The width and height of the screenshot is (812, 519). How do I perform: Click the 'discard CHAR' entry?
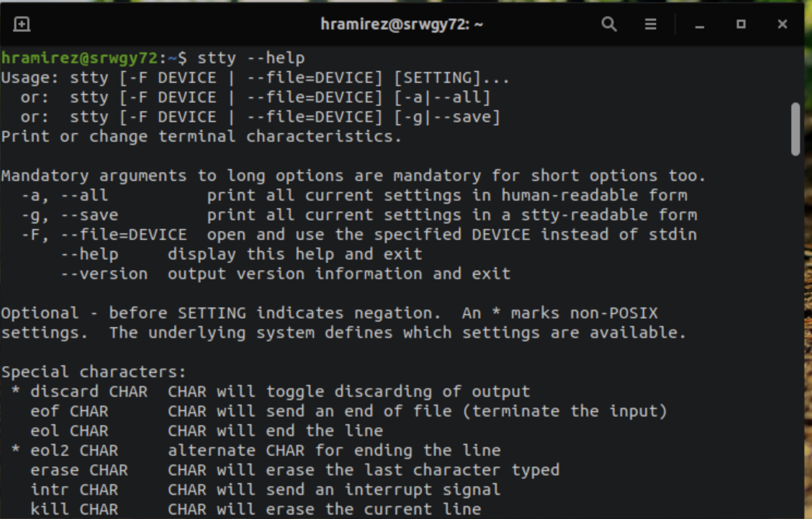(88, 391)
